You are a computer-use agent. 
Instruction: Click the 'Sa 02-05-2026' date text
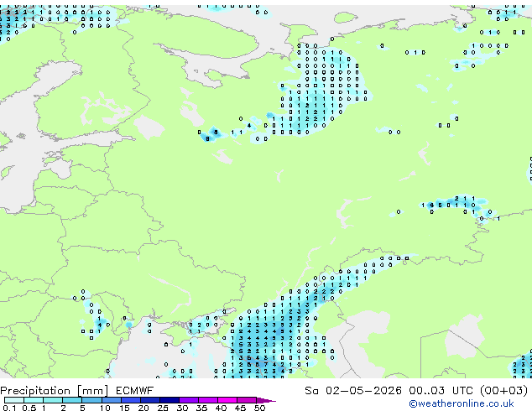353,391
